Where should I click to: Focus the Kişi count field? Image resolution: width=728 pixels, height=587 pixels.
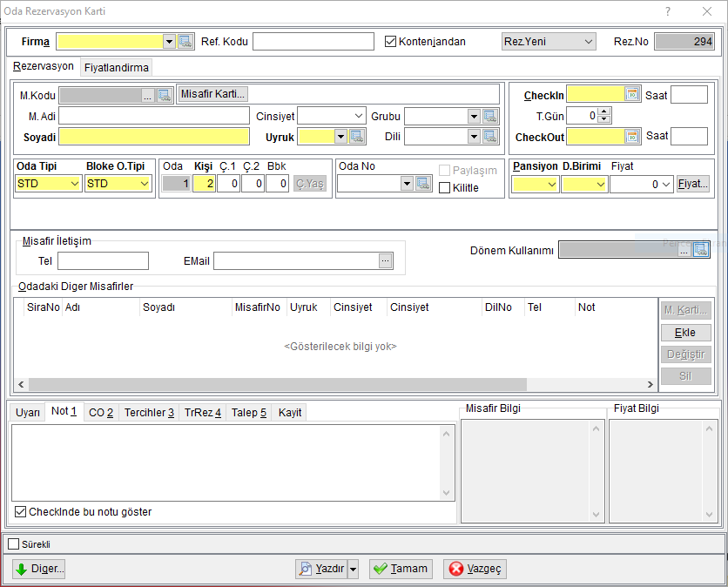click(205, 184)
